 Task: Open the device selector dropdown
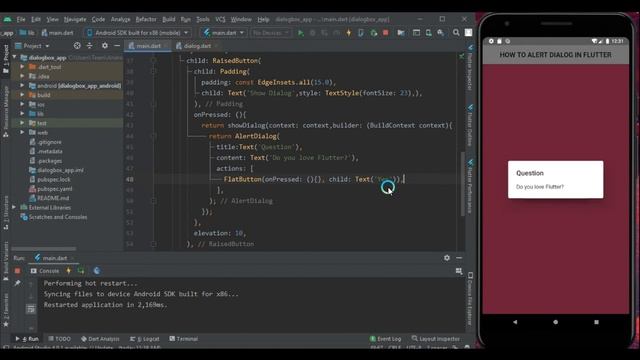[138, 33]
